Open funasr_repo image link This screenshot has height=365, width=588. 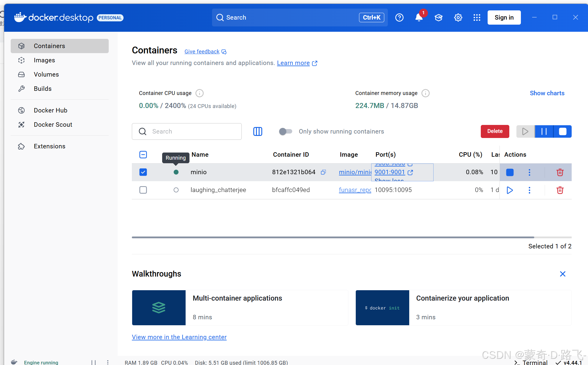pos(355,190)
